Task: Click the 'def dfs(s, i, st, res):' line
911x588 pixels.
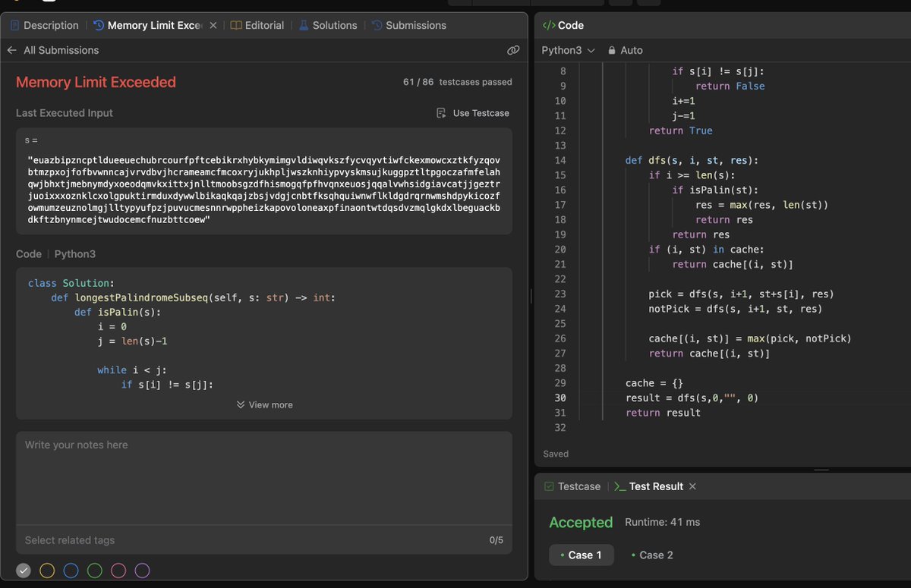Action: click(692, 160)
